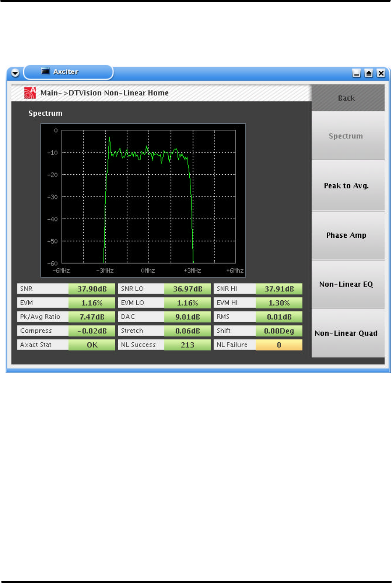Select the DAC value 9.01dB
The image size is (392, 583).
[x=188, y=317]
